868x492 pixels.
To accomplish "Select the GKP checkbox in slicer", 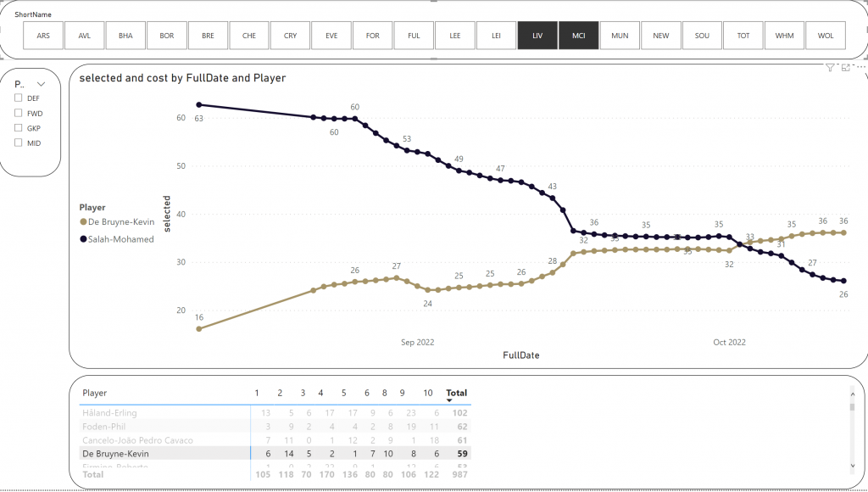I will pyautogui.click(x=18, y=128).
